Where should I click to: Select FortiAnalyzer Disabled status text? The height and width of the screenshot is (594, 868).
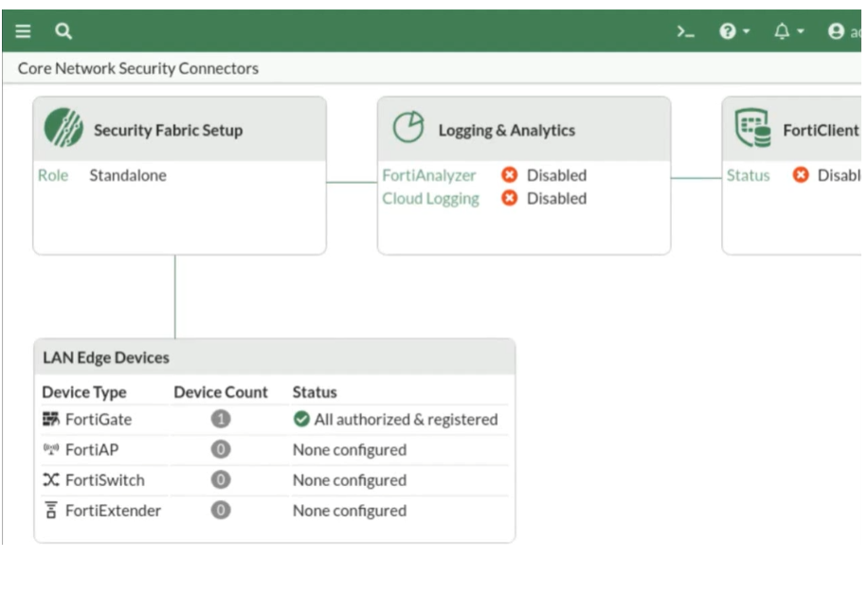(556, 175)
